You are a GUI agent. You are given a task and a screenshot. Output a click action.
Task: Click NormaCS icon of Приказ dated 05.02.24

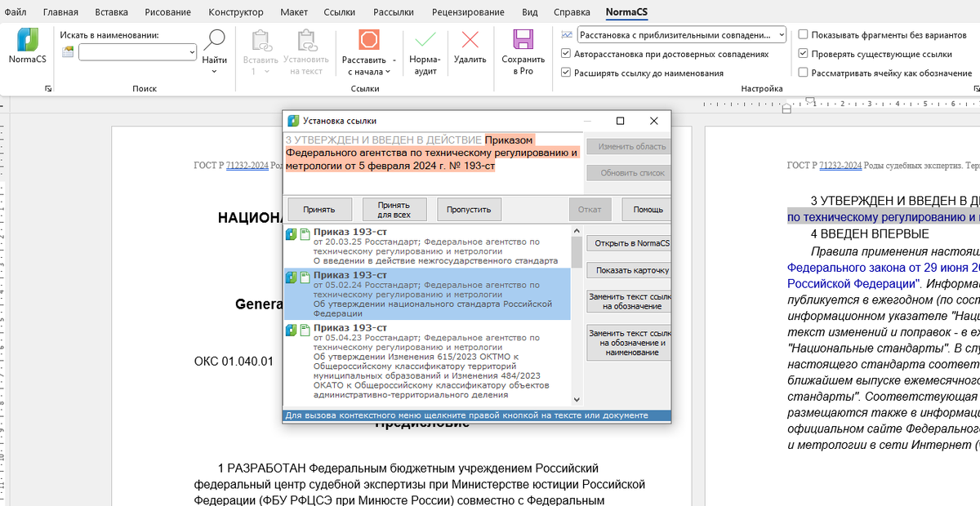click(292, 277)
